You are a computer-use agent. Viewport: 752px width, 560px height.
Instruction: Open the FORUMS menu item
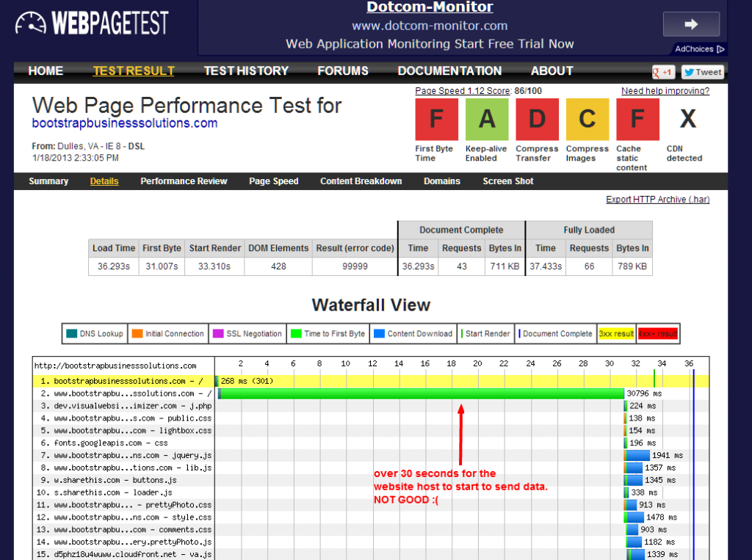point(343,71)
